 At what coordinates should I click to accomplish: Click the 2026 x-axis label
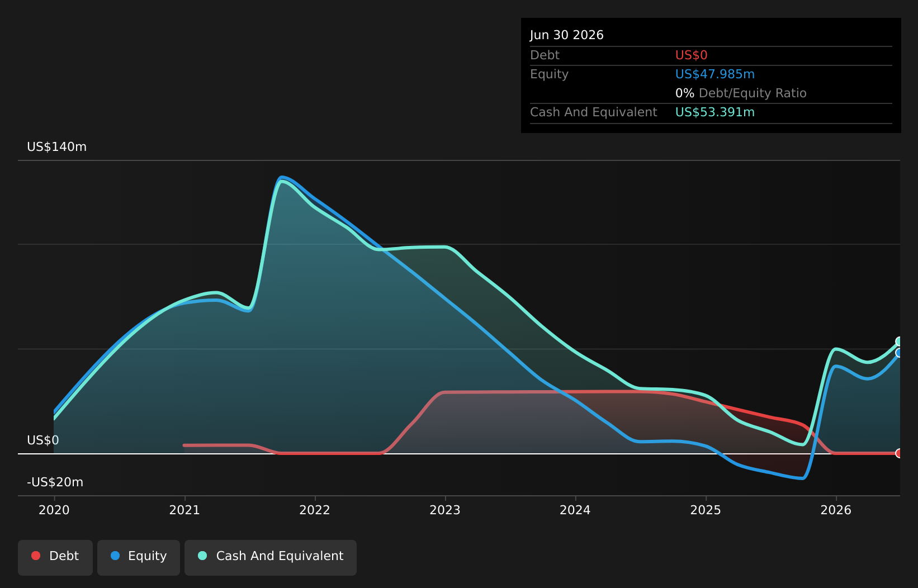point(836,510)
